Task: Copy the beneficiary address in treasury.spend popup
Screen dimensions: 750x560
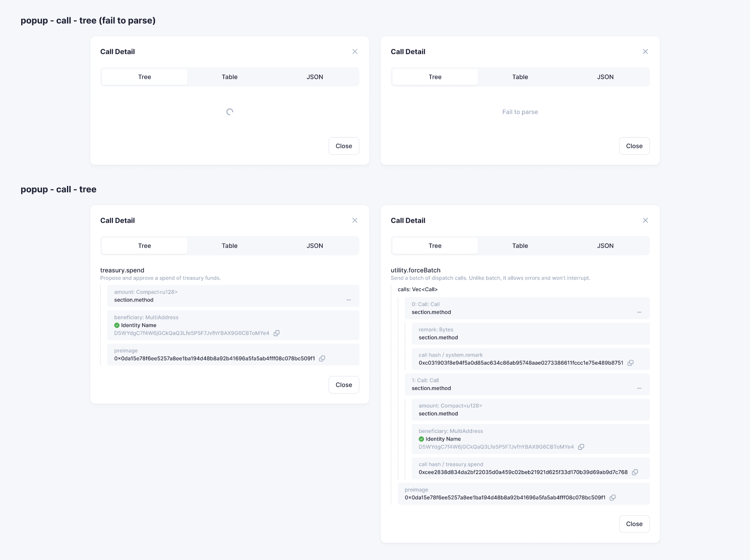Action: click(x=277, y=333)
